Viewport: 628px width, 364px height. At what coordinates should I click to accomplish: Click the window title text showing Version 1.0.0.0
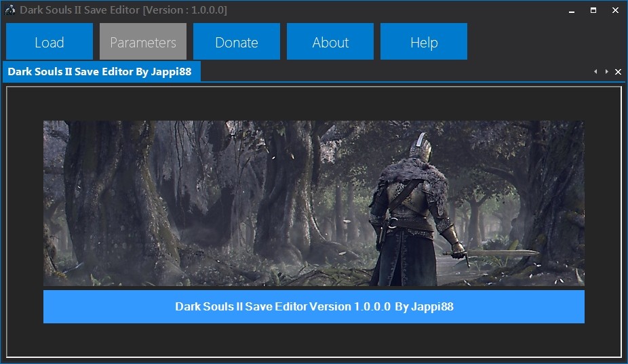[x=123, y=10]
